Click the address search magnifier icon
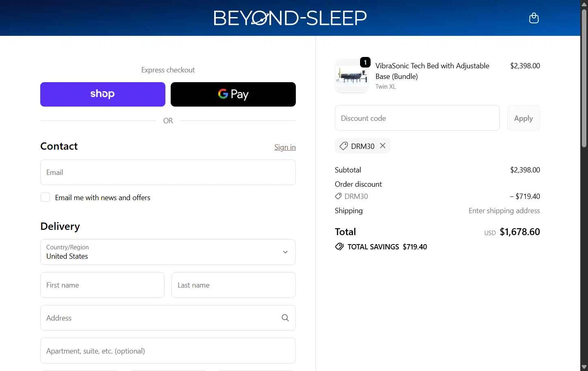This screenshot has width=588, height=371. point(285,318)
